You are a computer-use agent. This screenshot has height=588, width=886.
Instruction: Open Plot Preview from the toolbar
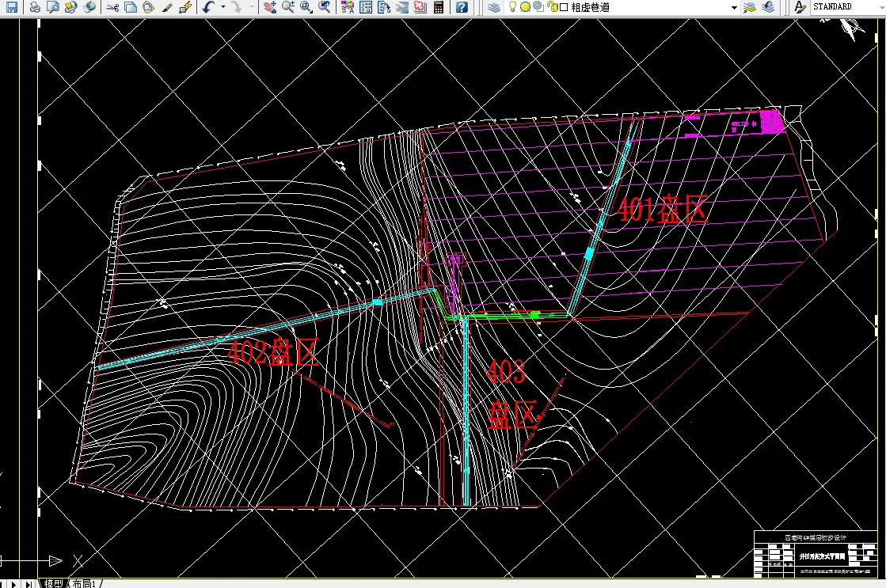[x=52, y=7]
